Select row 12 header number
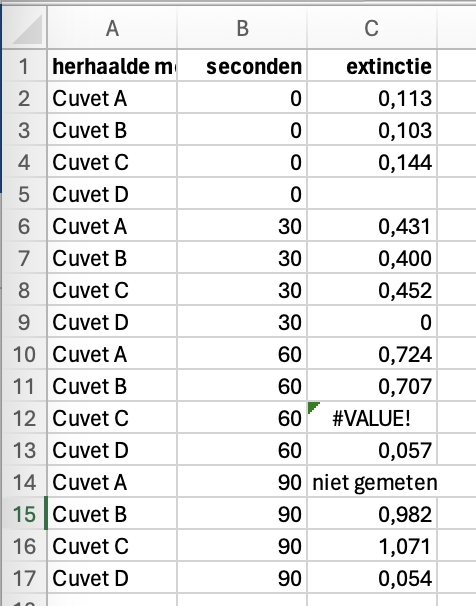 pos(24,417)
